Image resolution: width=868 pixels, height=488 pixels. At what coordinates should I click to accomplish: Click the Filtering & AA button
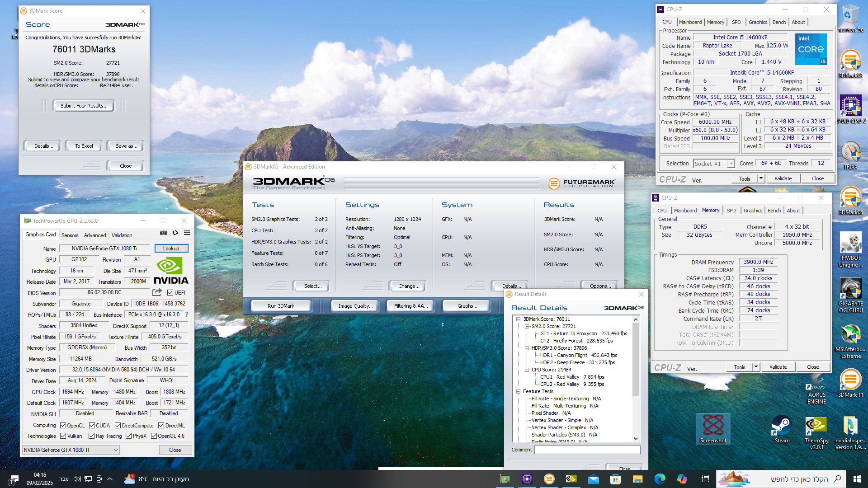pyautogui.click(x=410, y=306)
